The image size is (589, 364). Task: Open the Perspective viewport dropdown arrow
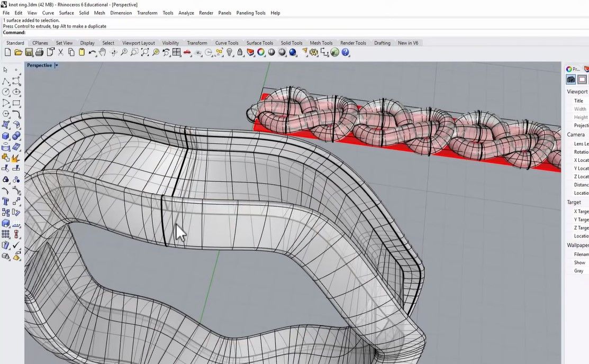(57, 66)
